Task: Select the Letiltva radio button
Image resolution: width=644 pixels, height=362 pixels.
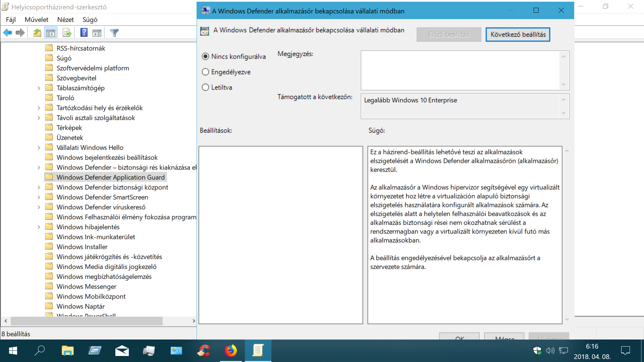Action: click(206, 87)
